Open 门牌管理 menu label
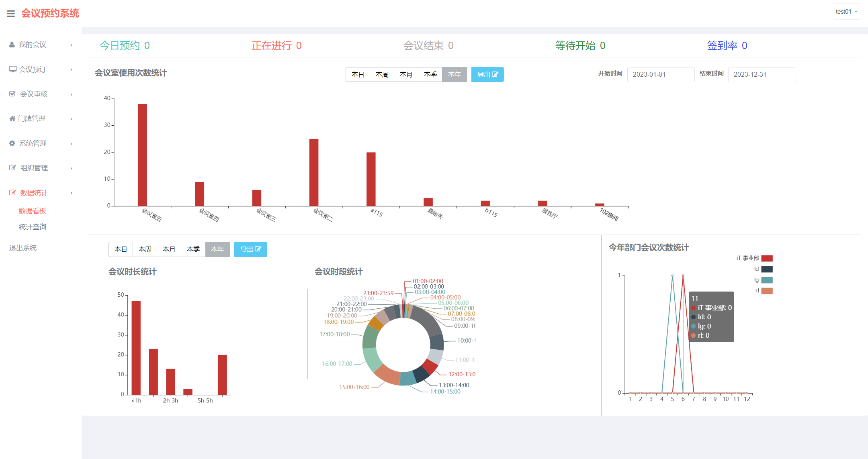 tap(32, 118)
